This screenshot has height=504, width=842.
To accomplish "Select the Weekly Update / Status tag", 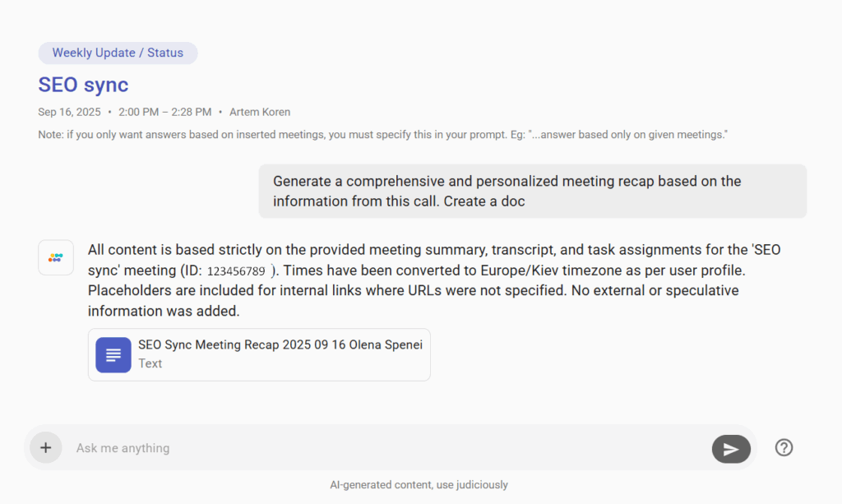I will pyautogui.click(x=118, y=53).
